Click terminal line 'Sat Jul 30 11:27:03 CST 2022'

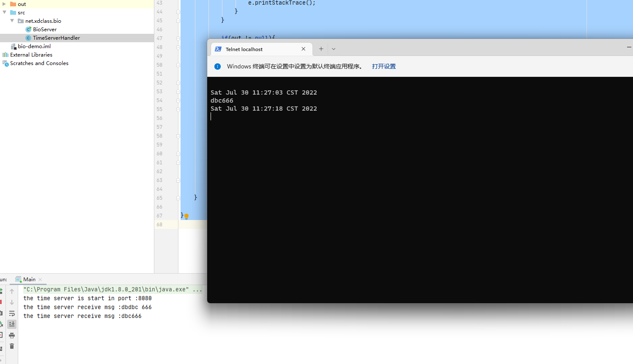264,92
